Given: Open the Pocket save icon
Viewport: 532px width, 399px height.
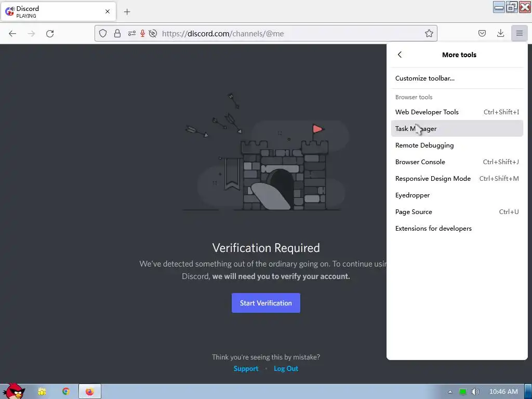Looking at the screenshot, I should [482, 33].
